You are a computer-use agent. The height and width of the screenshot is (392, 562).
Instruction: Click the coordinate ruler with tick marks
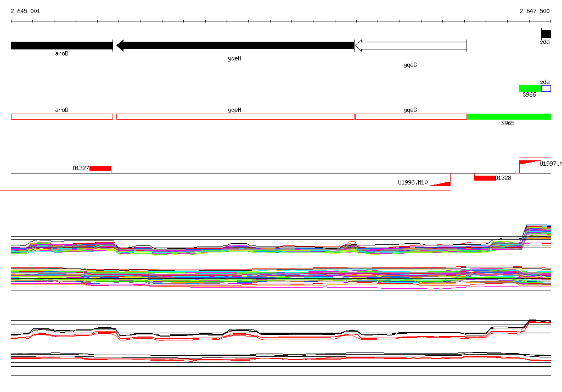(281, 21)
